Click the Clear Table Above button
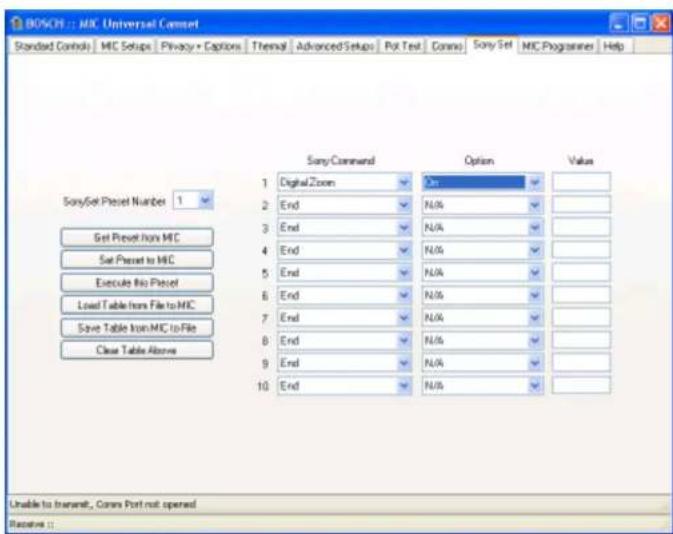The height and width of the screenshot is (534, 673). coord(137,350)
